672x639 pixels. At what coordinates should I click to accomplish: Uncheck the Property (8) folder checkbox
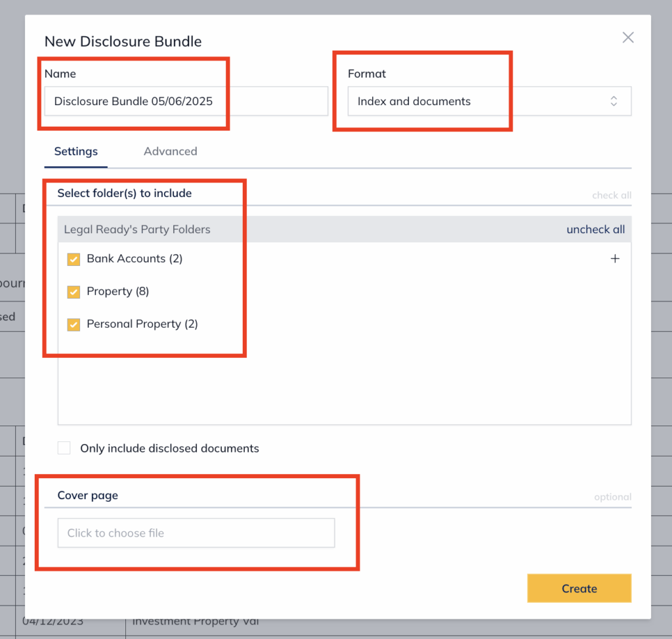73,292
